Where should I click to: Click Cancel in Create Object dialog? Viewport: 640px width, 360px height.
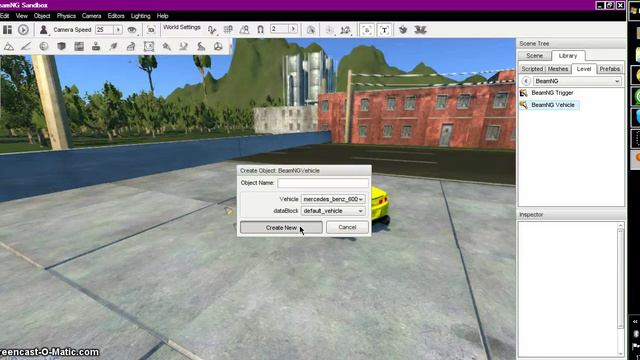tap(347, 227)
